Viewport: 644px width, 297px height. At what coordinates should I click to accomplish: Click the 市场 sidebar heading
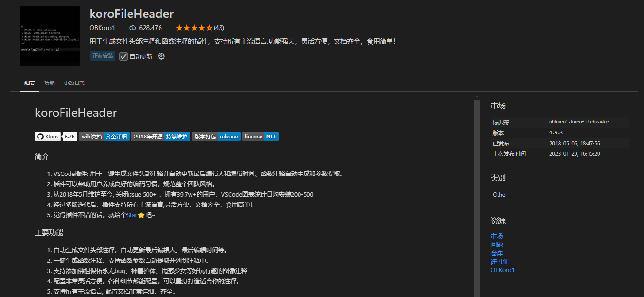point(498,106)
